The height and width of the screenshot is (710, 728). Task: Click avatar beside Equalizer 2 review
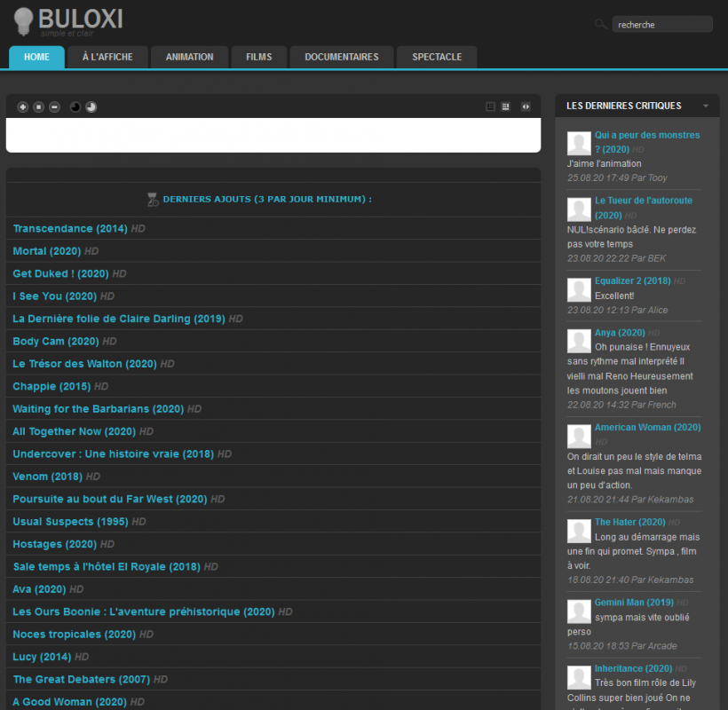tap(579, 290)
